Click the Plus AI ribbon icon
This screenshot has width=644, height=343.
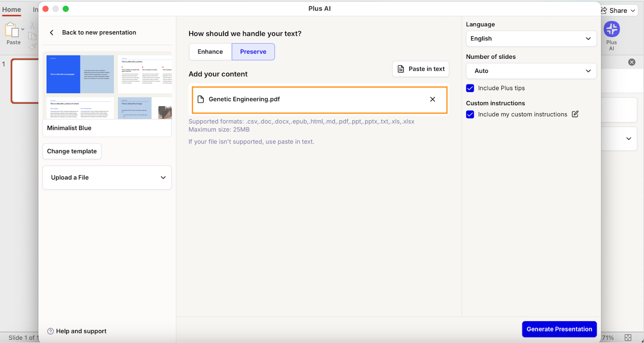click(x=611, y=29)
